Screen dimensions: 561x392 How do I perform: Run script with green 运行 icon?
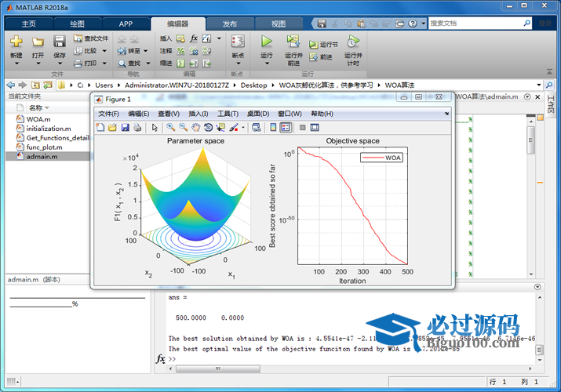click(x=266, y=42)
